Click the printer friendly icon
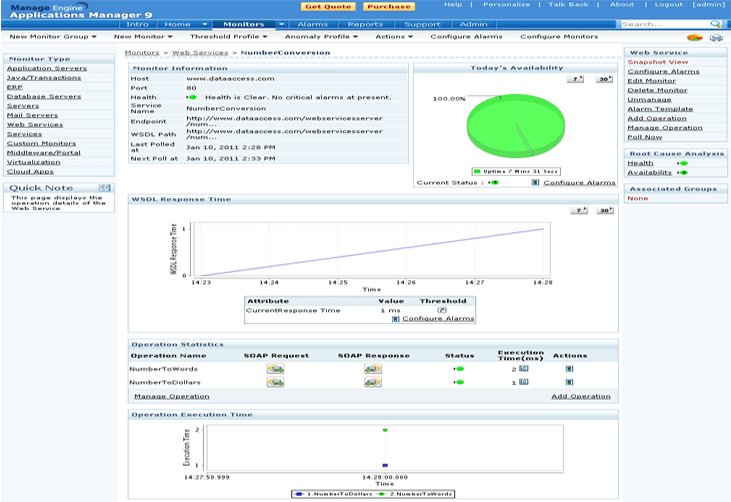731x502 pixels. 716,38
